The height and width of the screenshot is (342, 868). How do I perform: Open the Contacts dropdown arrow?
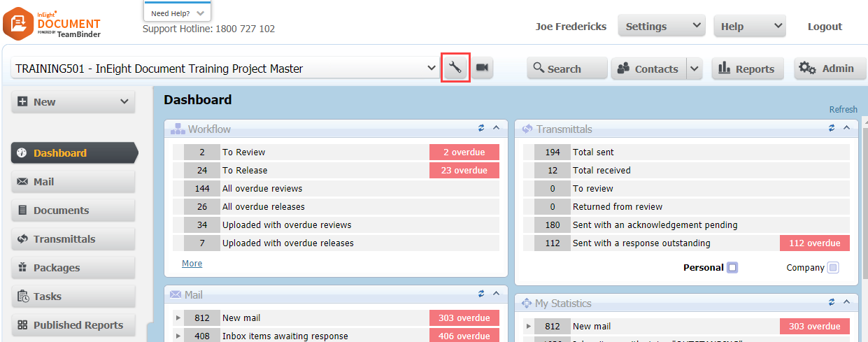pos(694,69)
